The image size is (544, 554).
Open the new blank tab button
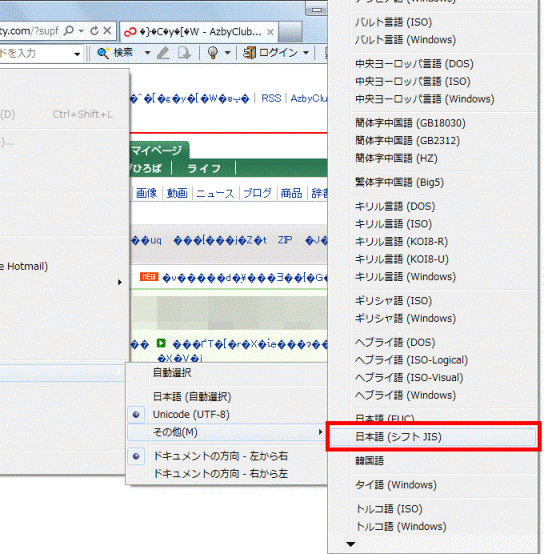click(x=290, y=32)
